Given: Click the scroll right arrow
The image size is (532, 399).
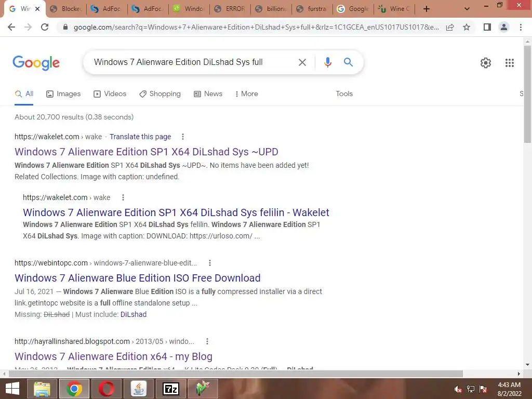Looking at the screenshot, I should [518, 374].
